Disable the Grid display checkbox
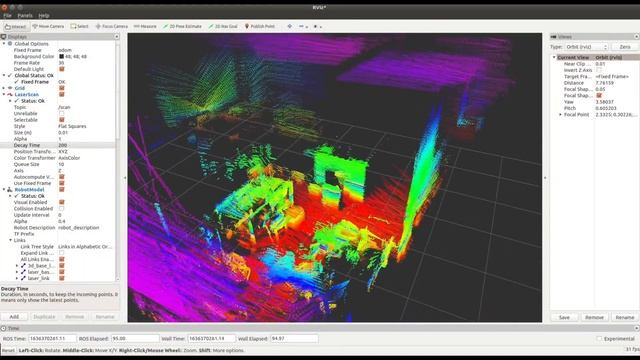The image size is (640, 360). (x=62, y=88)
